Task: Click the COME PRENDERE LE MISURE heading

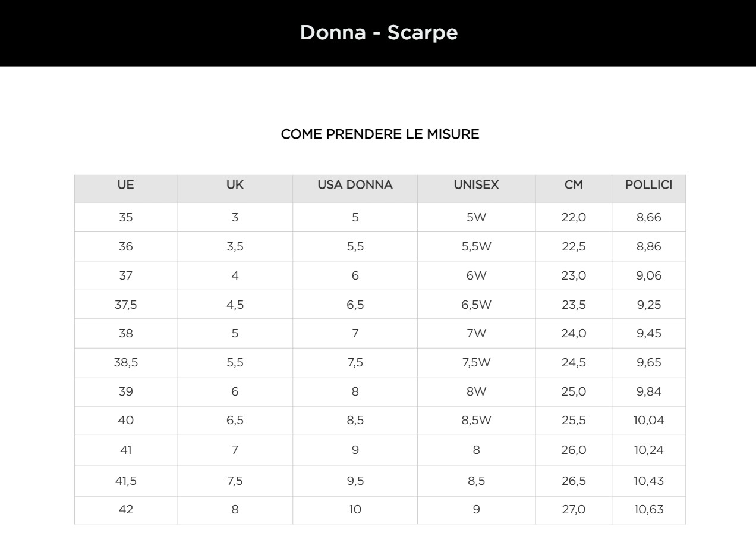Action: pos(380,134)
